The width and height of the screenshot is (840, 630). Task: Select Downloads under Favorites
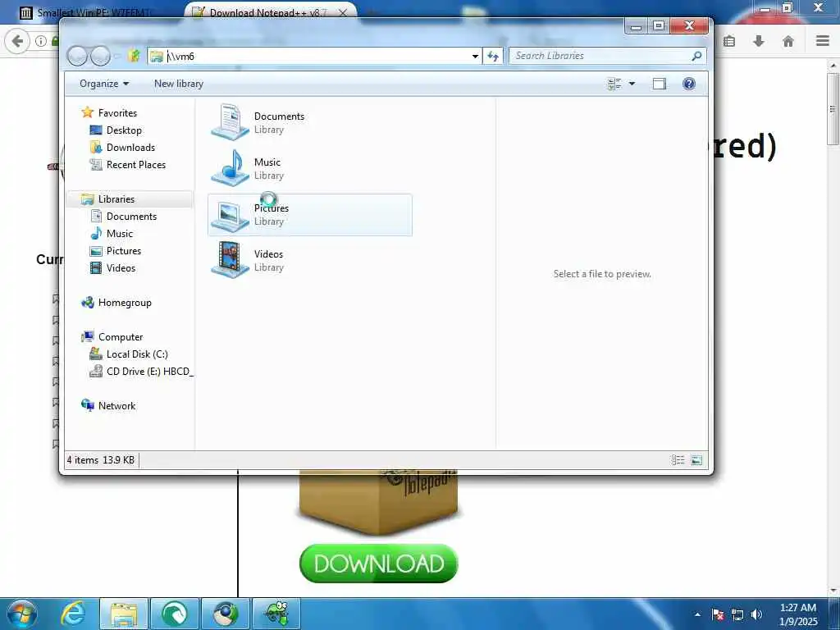130,148
